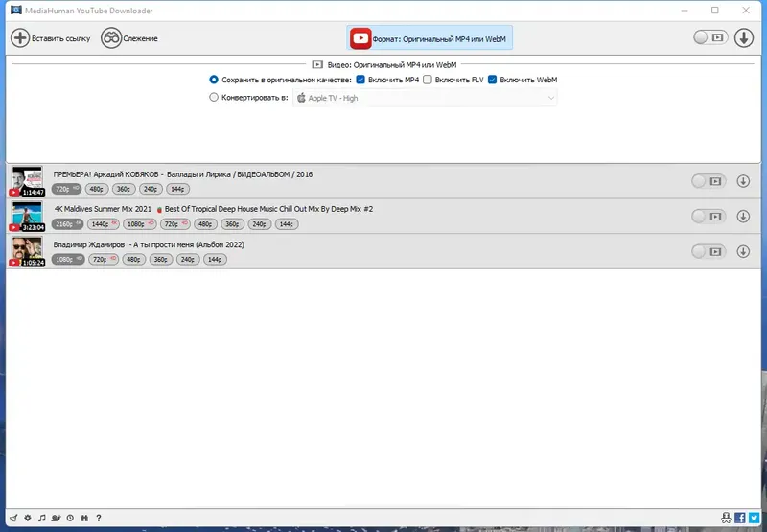
Task: Choose 144p quality for Maldives video
Action: (287, 224)
